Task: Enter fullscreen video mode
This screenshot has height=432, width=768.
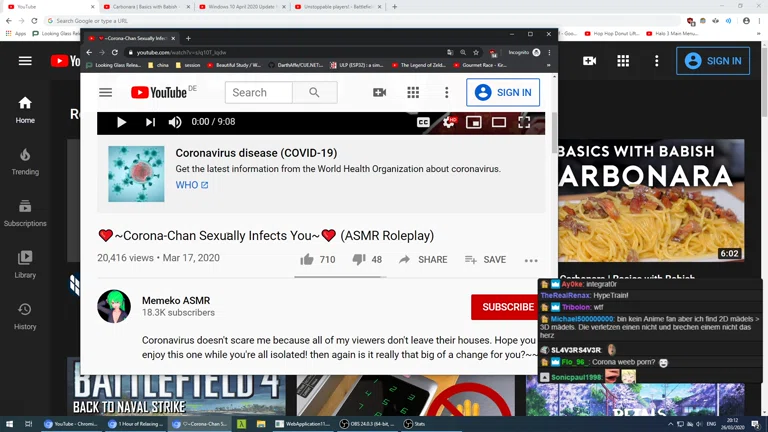Action: pyautogui.click(x=524, y=122)
